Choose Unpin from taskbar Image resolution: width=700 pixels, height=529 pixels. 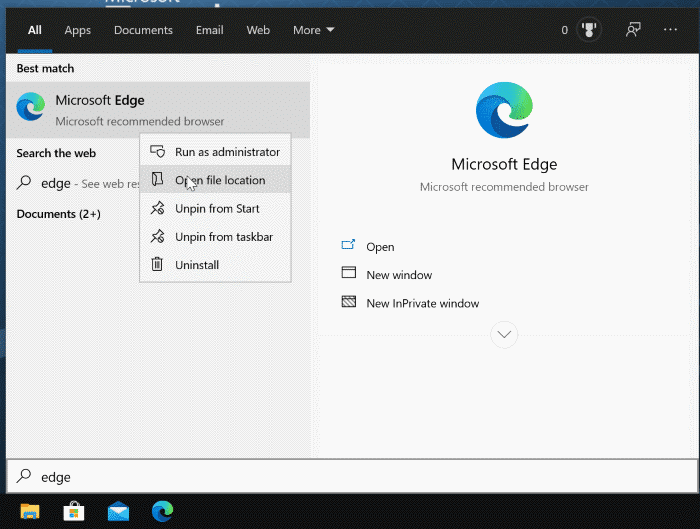(215, 237)
